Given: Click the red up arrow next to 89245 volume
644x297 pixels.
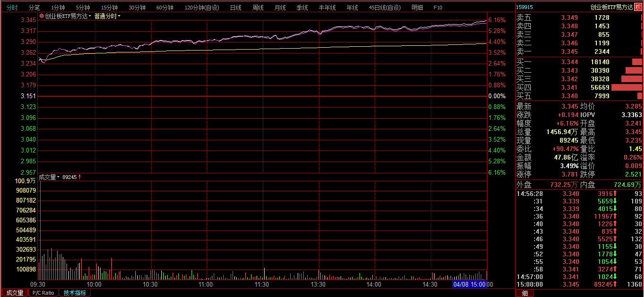Looking at the screenshot, I should click(x=80, y=177).
